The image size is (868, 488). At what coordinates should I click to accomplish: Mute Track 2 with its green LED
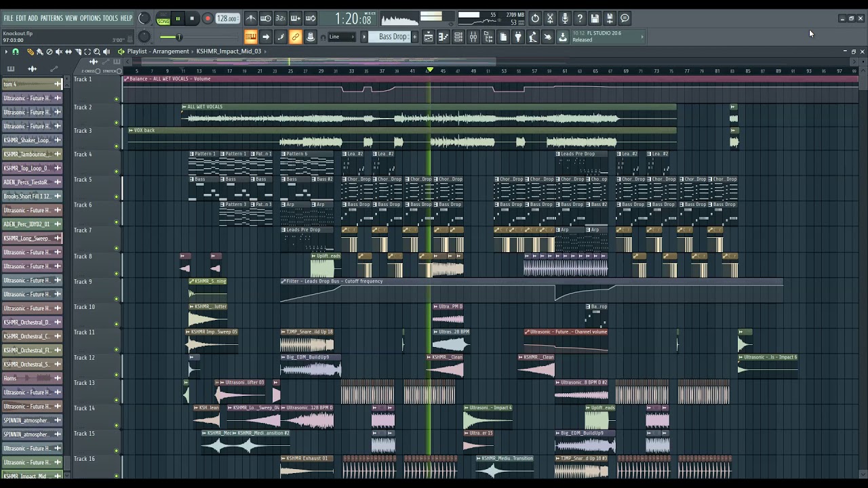116,124
